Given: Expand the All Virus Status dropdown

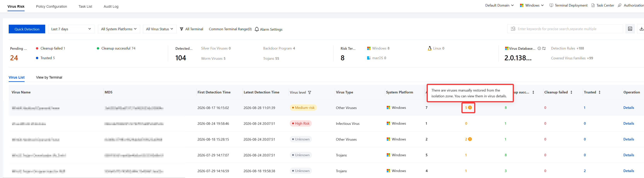Looking at the screenshot, I should pos(159,29).
